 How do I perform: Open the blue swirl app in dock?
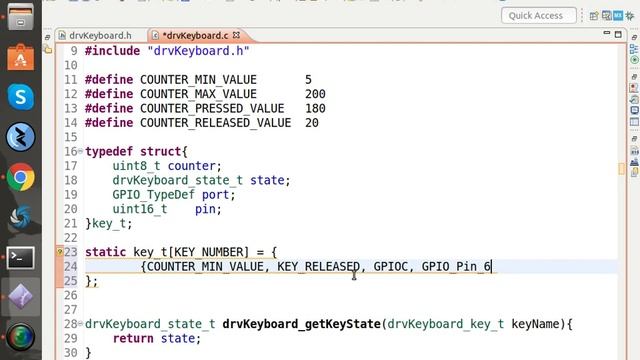pos(20,217)
